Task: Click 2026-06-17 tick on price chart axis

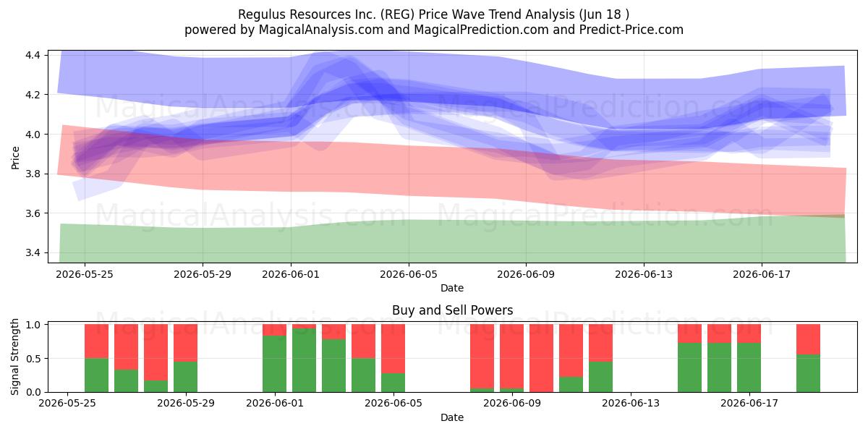Action: [x=762, y=274]
